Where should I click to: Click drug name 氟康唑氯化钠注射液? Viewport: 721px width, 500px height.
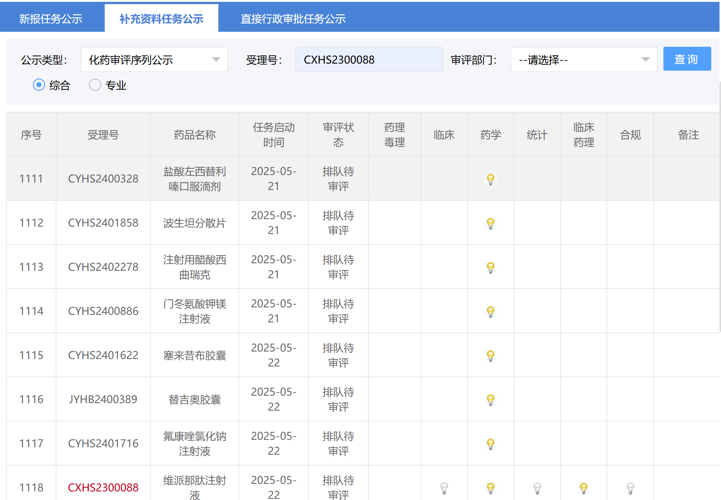coord(195,444)
